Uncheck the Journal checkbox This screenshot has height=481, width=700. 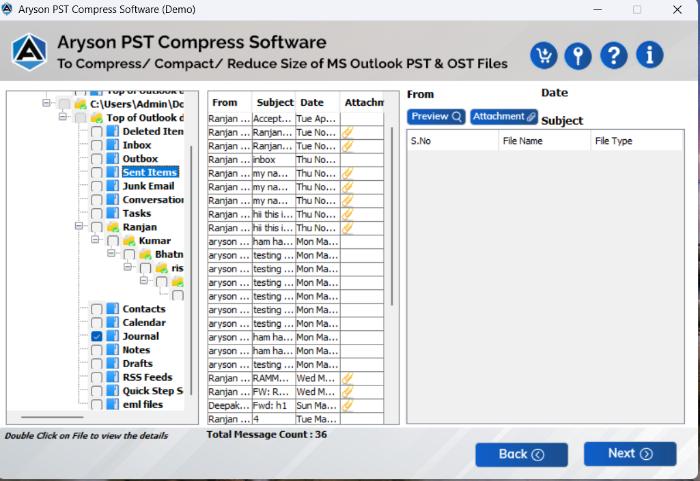pos(96,336)
